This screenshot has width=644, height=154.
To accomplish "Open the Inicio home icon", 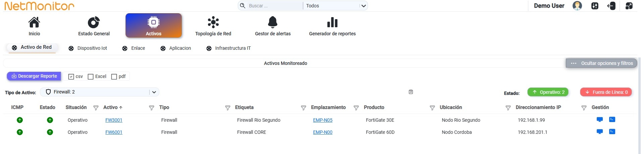I will [x=34, y=22].
